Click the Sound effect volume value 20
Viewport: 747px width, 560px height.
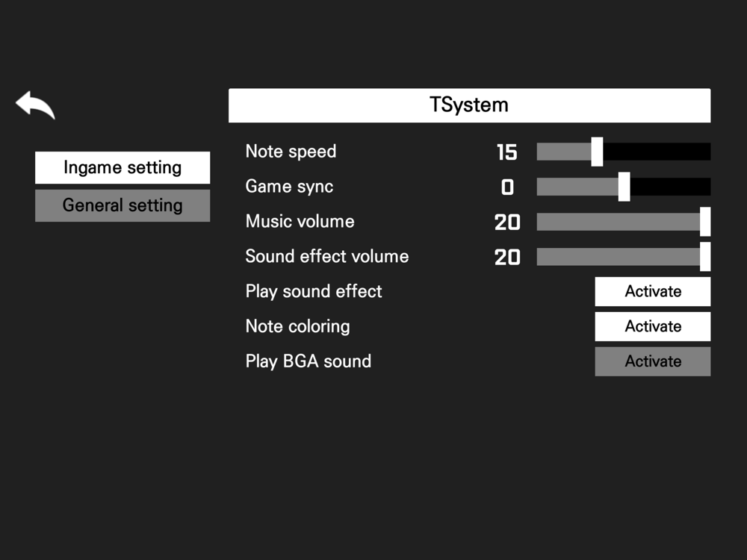pyautogui.click(x=507, y=258)
